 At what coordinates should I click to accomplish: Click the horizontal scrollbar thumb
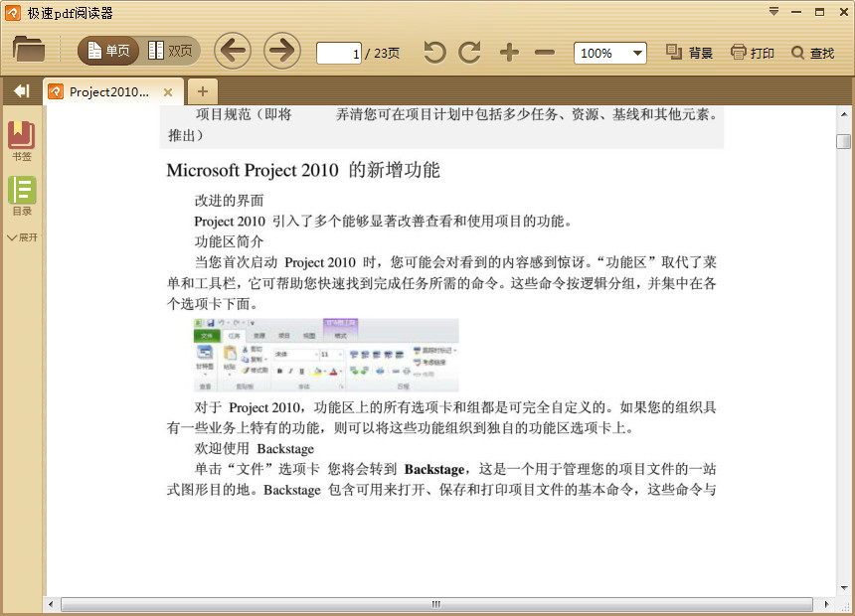(x=436, y=604)
